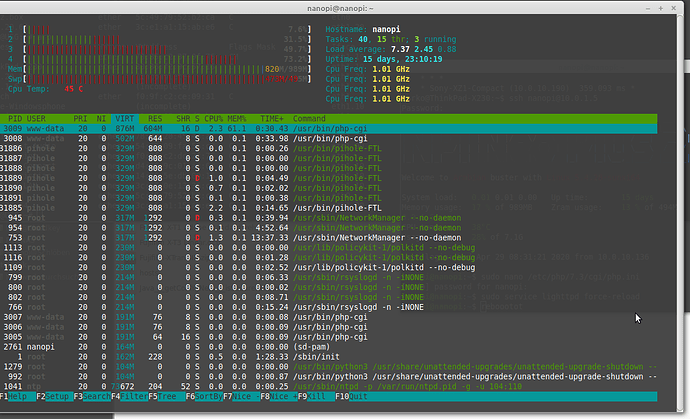The image size is (690, 419).
Task: Click the VIRT column header
Action: point(126,118)
